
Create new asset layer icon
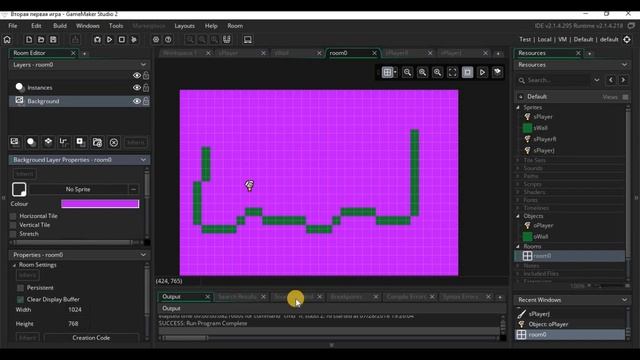coord(80,142)
